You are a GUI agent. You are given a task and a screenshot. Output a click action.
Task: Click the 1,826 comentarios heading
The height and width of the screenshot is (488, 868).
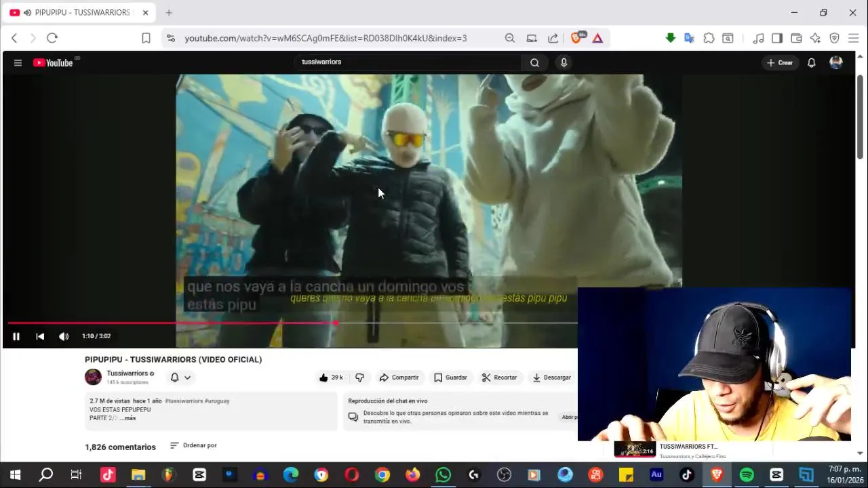tap(120, 447)
